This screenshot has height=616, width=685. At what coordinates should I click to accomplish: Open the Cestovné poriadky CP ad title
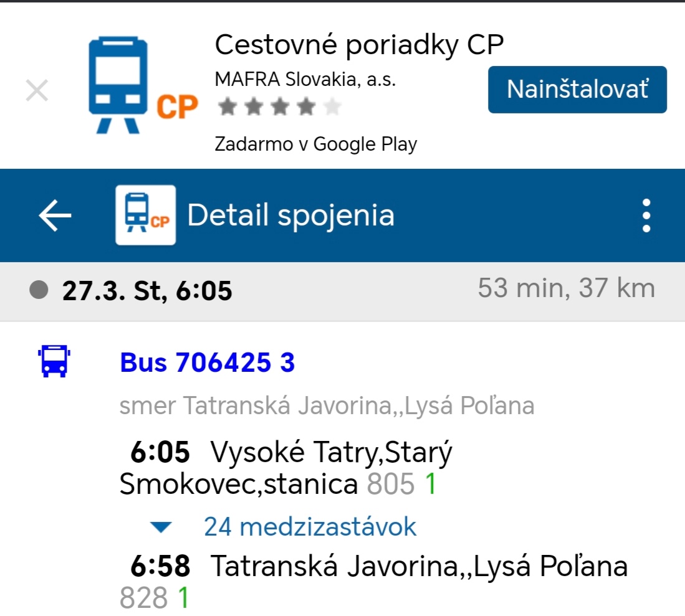[x=358, y=45]
